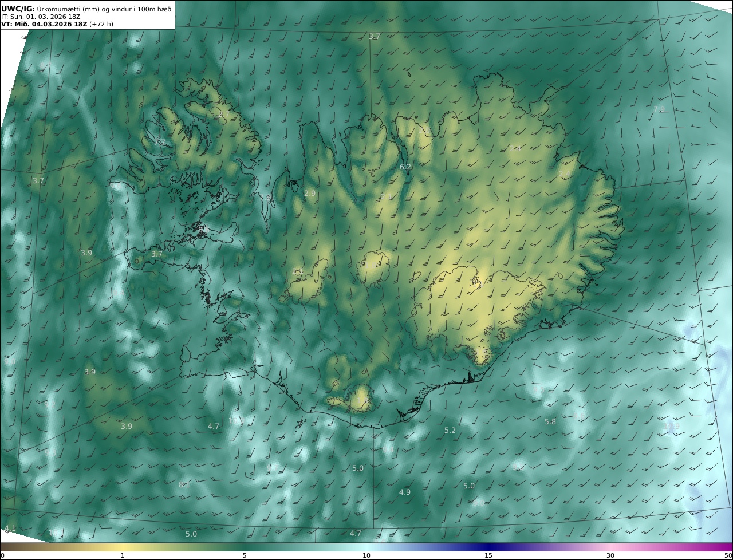Click the 'VT: Mið. 04.03.2026 18Z' valid-time text

pos(44,24)
